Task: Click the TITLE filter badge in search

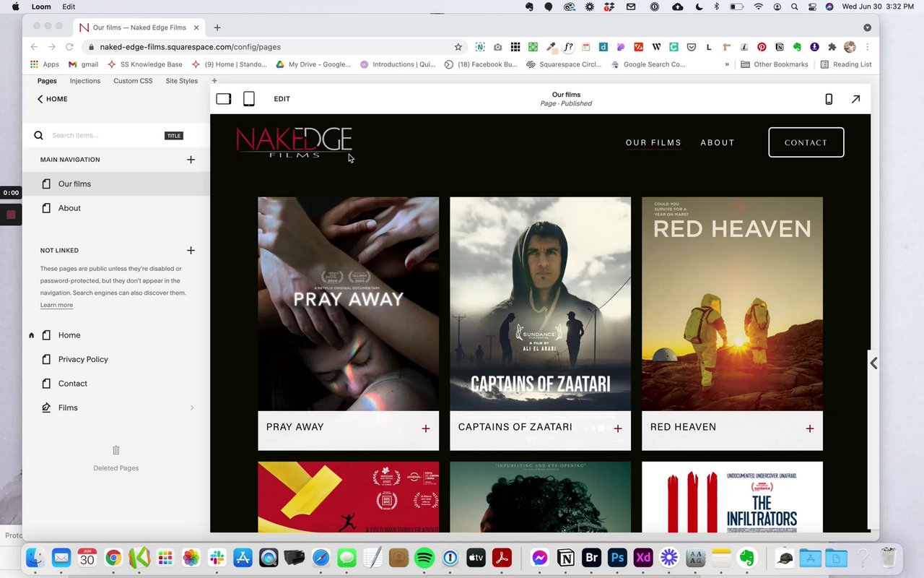Action: 174,136
